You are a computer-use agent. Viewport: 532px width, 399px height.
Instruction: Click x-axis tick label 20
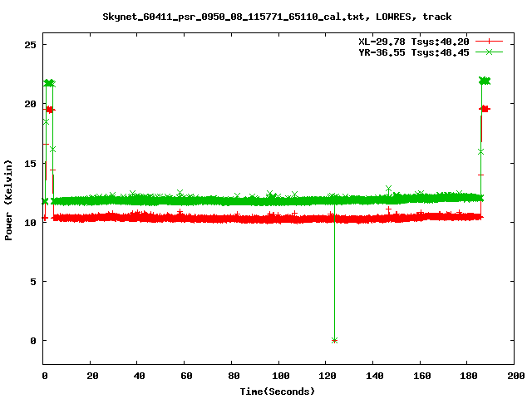pyautogui.click(x=92, y=376)
